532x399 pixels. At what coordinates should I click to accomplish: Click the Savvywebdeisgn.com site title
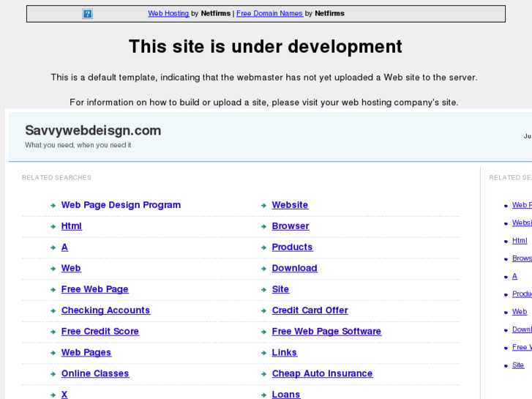(93, 130)
